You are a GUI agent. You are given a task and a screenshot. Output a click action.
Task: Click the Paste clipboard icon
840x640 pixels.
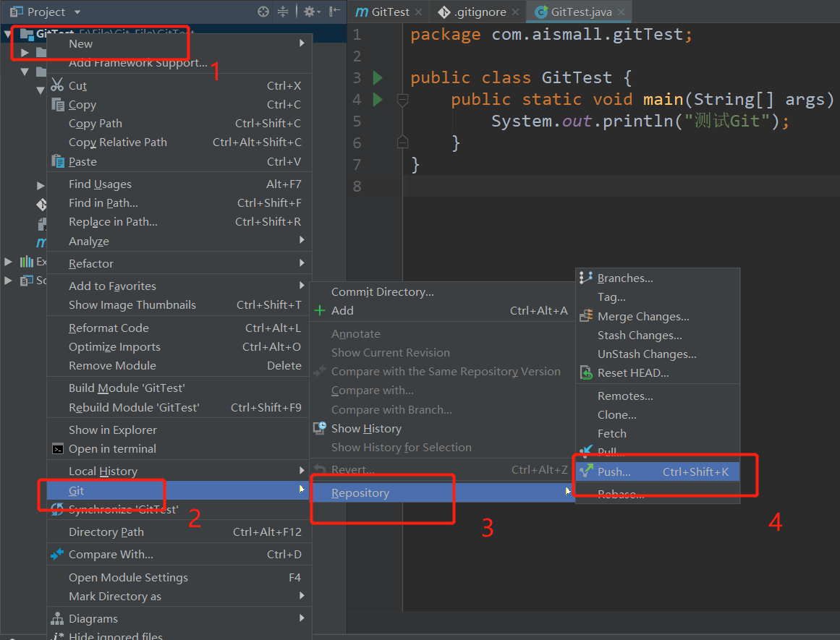coord(58,161)
